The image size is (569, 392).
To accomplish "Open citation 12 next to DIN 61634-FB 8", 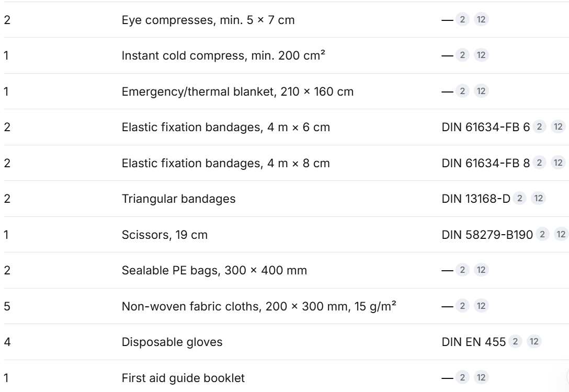I will 558,163.
